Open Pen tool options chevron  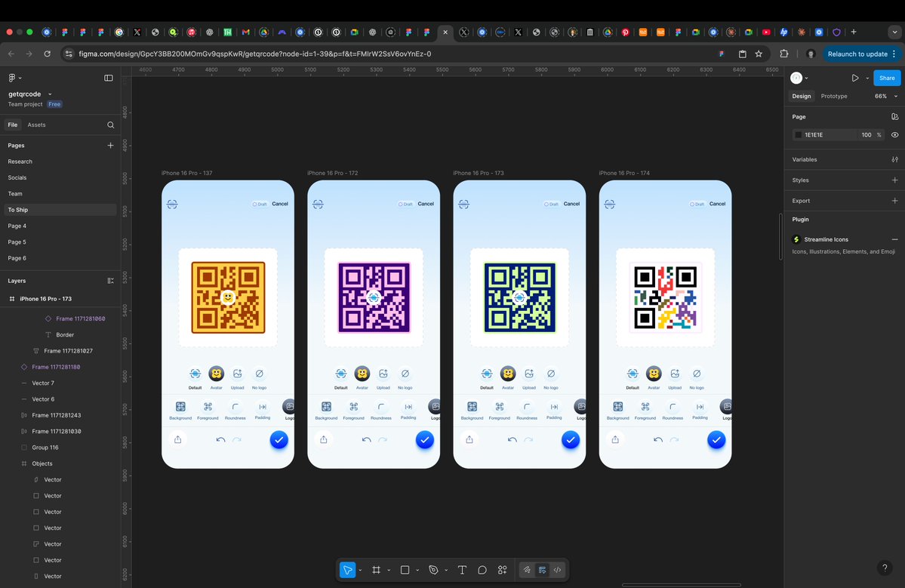(x=446, y=570)
